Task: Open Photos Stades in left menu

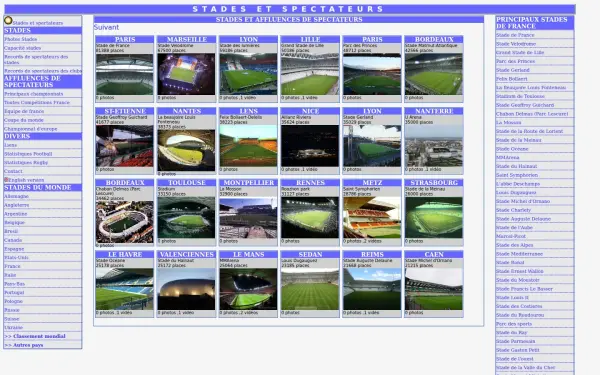Action: coord(21,39)
